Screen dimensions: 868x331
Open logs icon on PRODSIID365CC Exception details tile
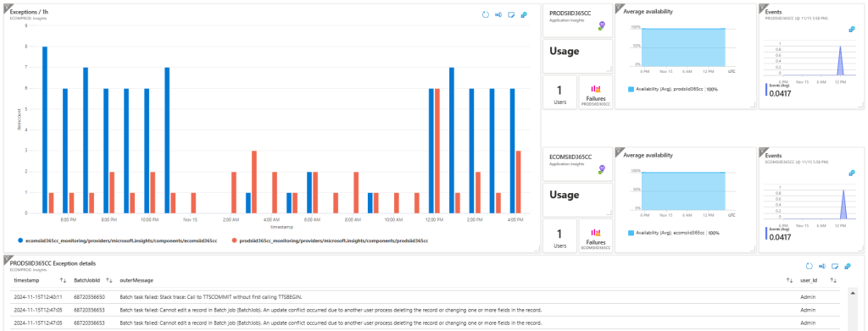coord(847,267)
